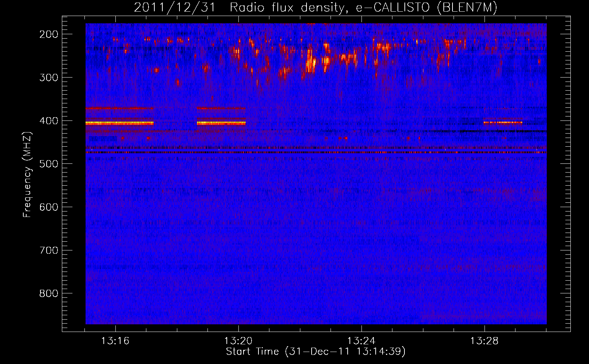Screen dimensions: 589x364
Task: Click the "Start Time (31-Dec-11 13:14:39)" label
Action: pyautogui.click(x=316, y=352)
